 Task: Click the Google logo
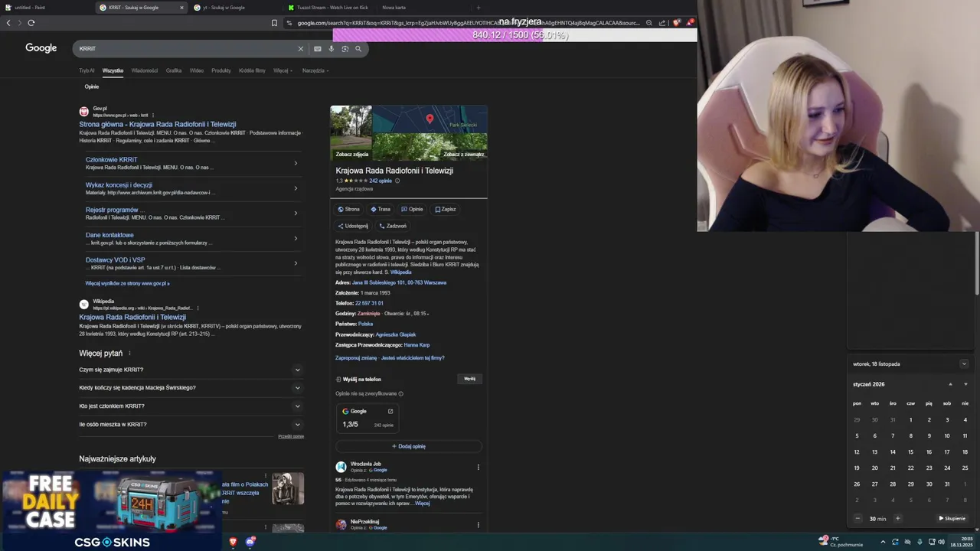pos(41,48)
